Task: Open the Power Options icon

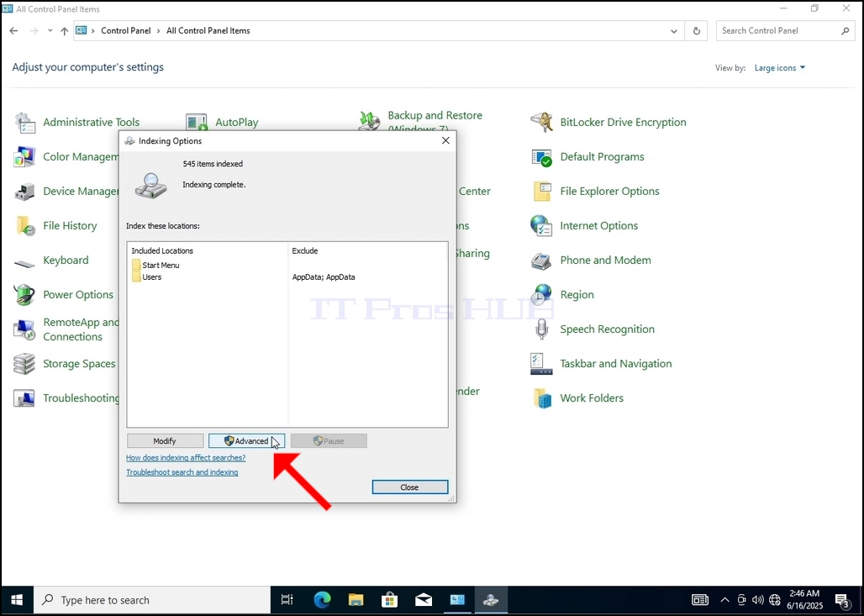Action: click(24, 295)
